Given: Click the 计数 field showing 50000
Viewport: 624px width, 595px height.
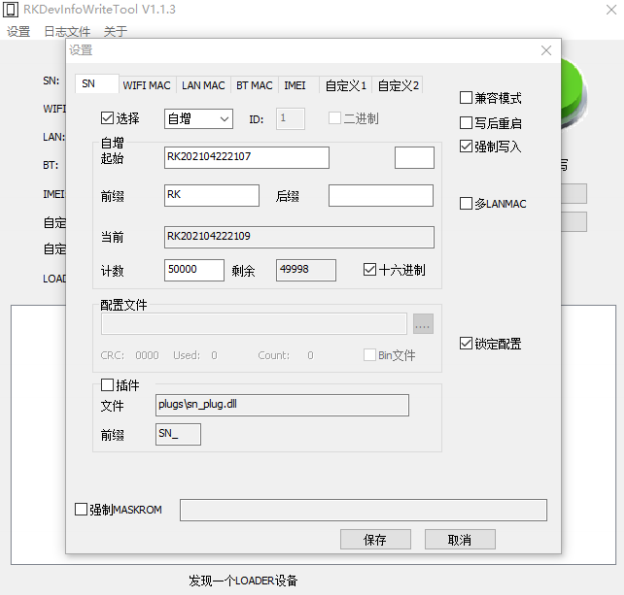Looking at the screenshot, I should point(194,270).
